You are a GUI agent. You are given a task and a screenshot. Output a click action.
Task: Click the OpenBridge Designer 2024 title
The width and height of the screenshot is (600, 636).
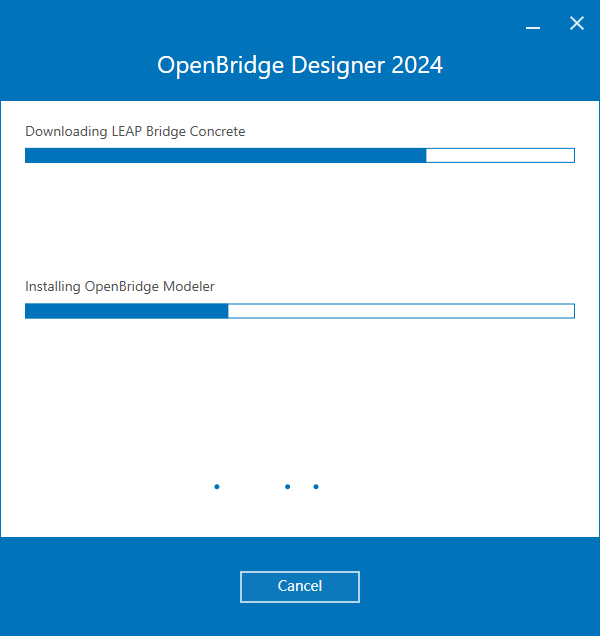coord(300,65)
